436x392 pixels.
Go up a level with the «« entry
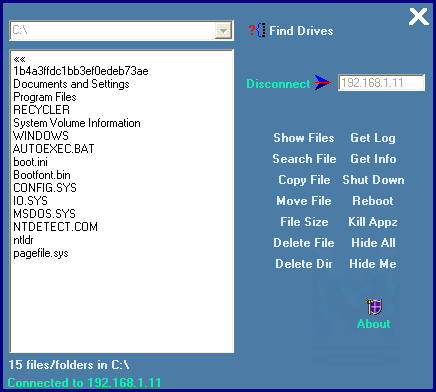click(x=19, y=59)
